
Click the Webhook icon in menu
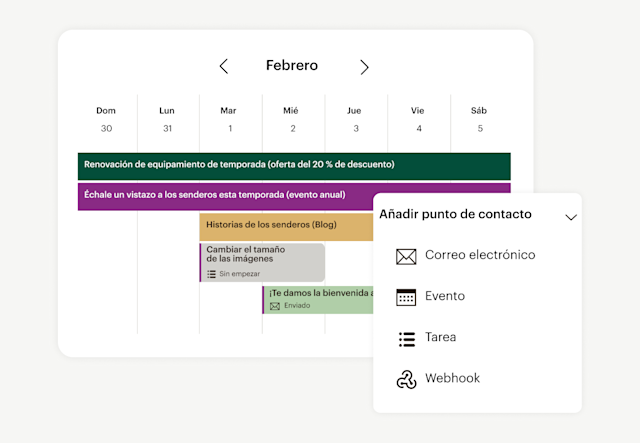[406, 379]
